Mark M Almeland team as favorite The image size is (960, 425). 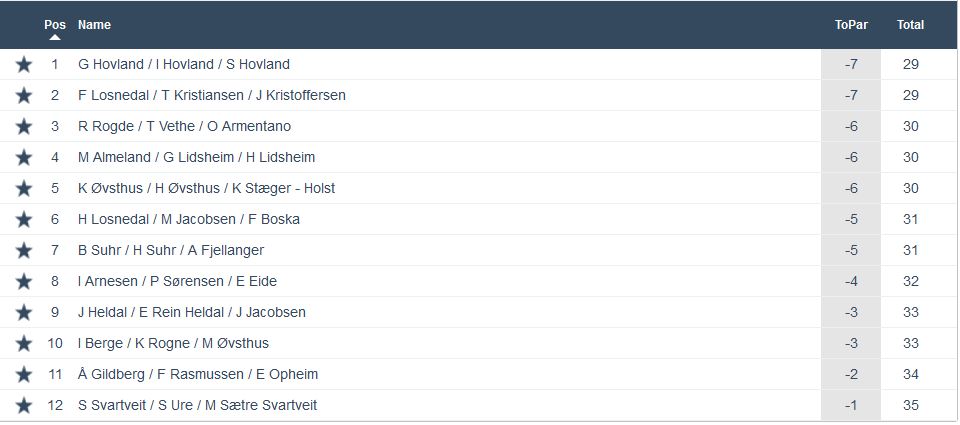click(24, 157)
